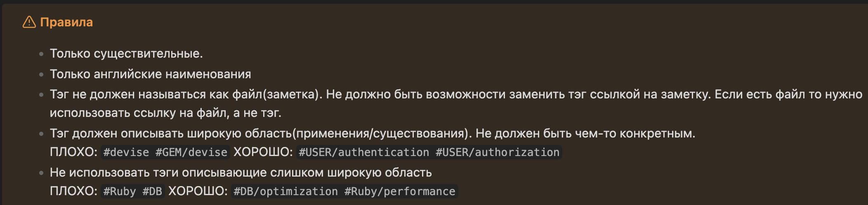Click the Правила callout title
Screen dimensions: 868x205
66,22
